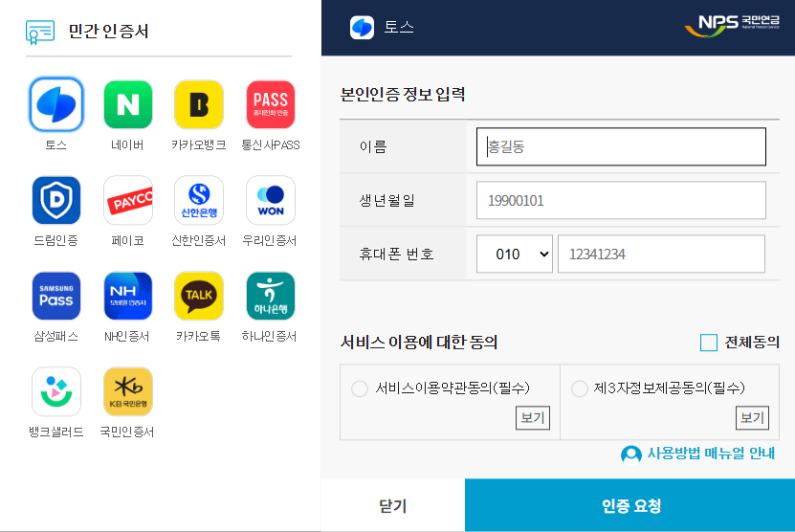Click the user icon beside 사용방법 매뉴얼 안내
This screenshot has height=532, width=795.
[x=631, y=454]
